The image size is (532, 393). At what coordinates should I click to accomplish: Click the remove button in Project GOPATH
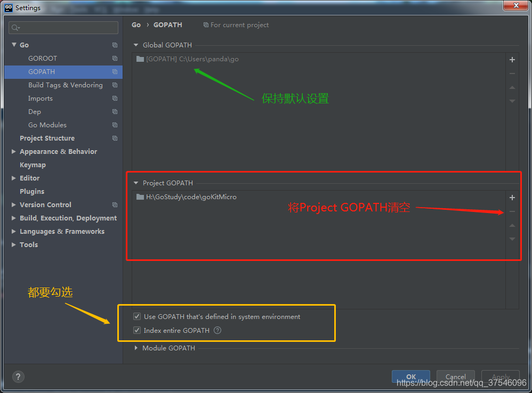pos(512,211)
